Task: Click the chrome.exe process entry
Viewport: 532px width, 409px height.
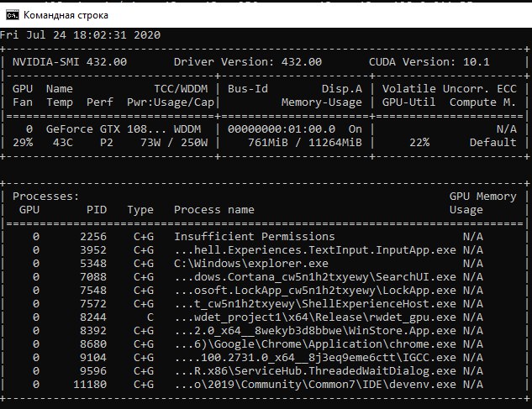Action: point(315,343)
